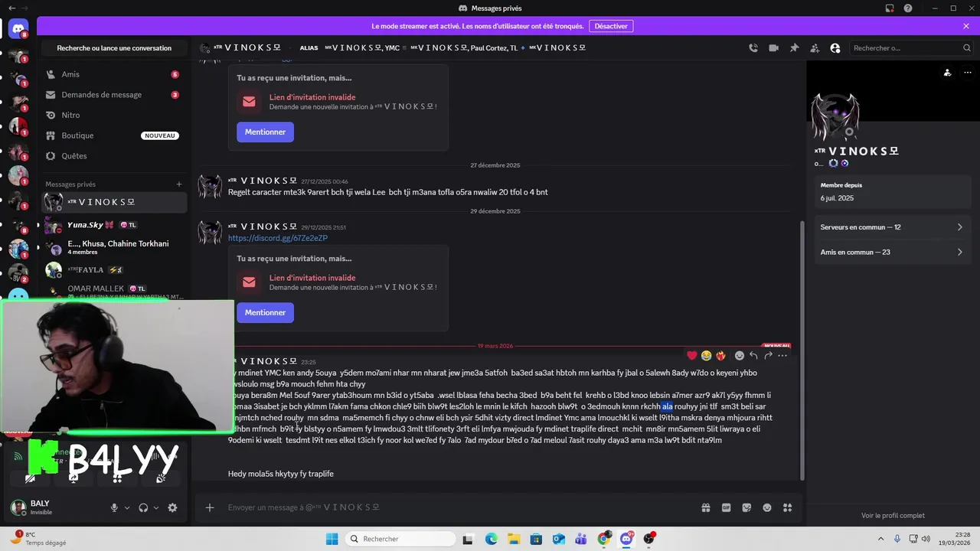Open microphone input options dropdown

click(127, 507)
